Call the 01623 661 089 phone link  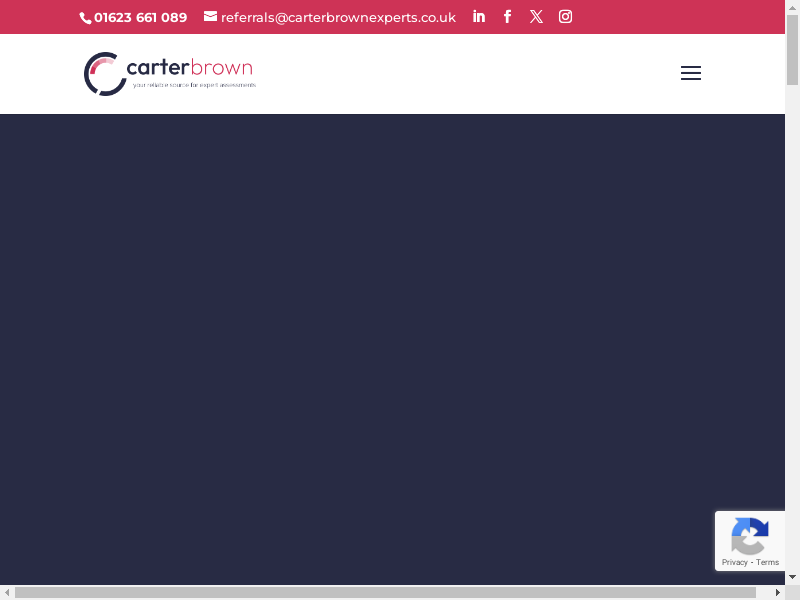(140, 17)
